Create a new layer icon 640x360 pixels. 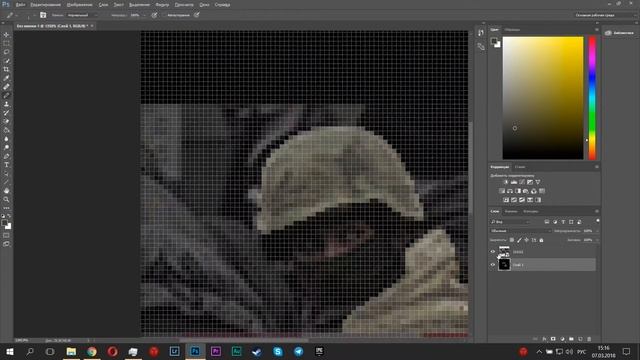tap(580, 339)
